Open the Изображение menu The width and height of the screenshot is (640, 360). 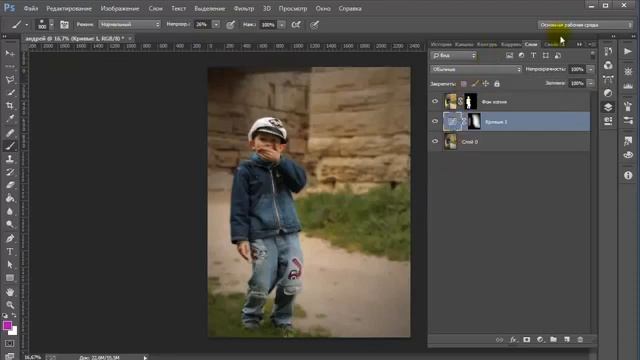coord(120,8)
